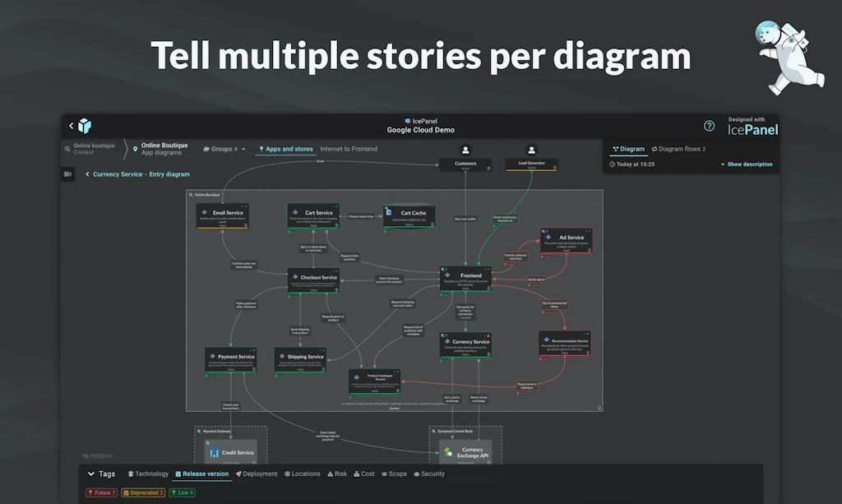Click the Load Generator actor icon
This screenshot has width=842, height=504.
[531, 150]
